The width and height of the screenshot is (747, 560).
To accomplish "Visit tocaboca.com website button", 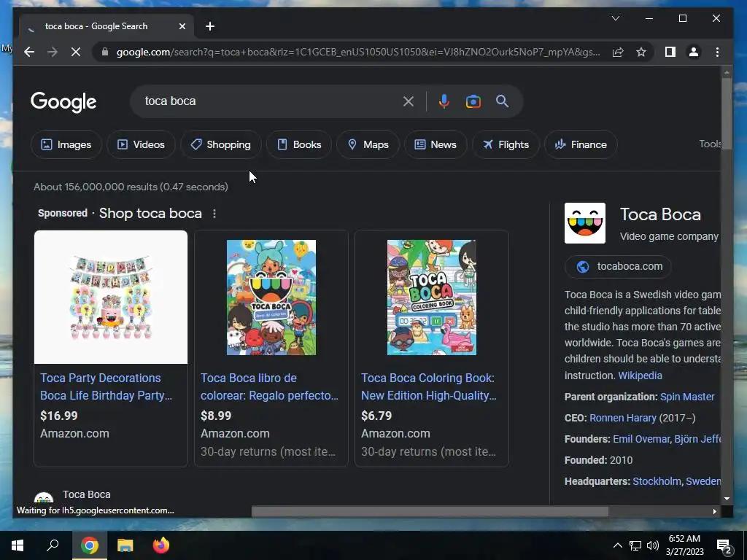I will (619, 266).
